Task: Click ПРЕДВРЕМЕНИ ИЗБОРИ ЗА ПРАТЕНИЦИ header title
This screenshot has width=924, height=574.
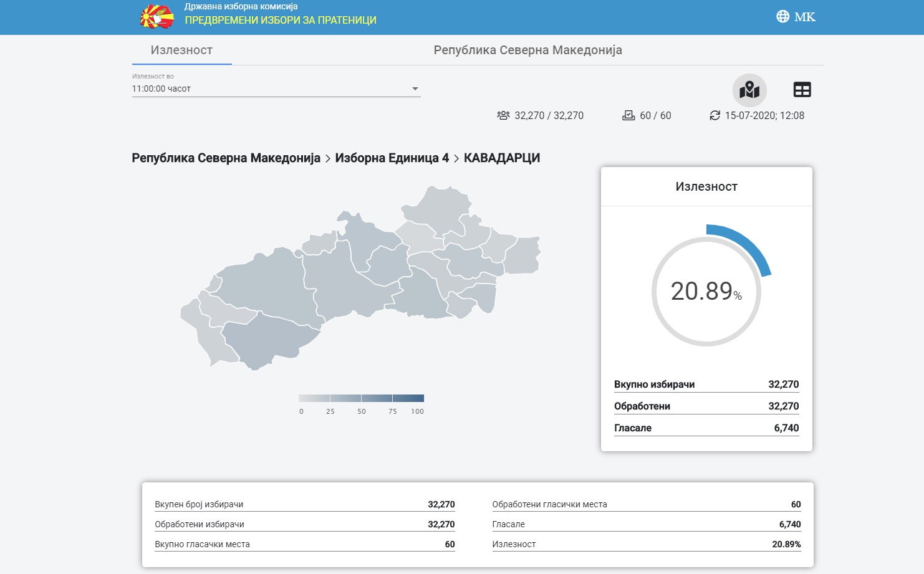Action: point(281,20)
